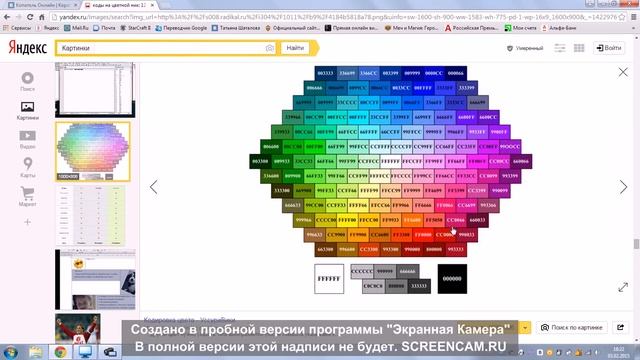The width and height of the screenshot is (640, 360).
Task: Click the plus icon under Маркет
Action: pos(27,222)
